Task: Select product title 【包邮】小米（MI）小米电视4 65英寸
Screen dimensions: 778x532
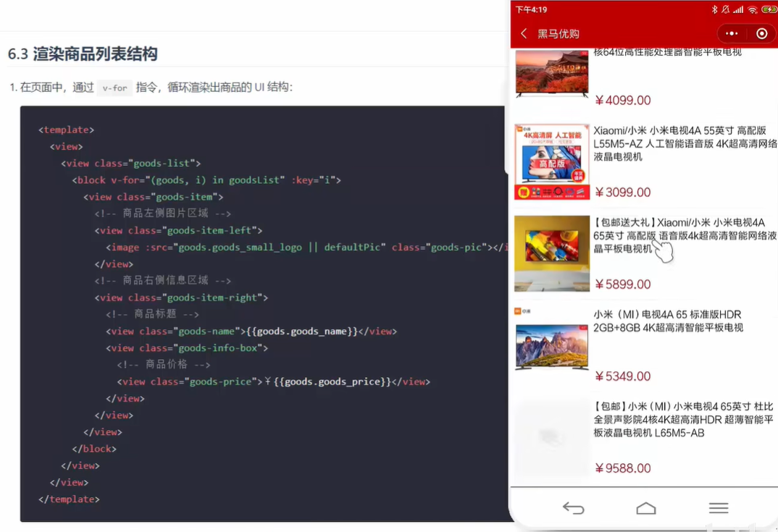Action: pos(684,420)
